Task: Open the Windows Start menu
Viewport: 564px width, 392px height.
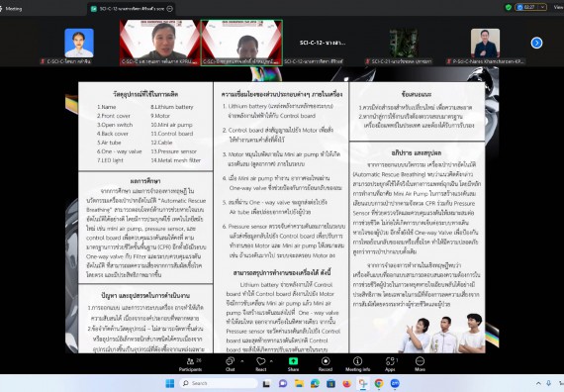Action: coord(170,383)
